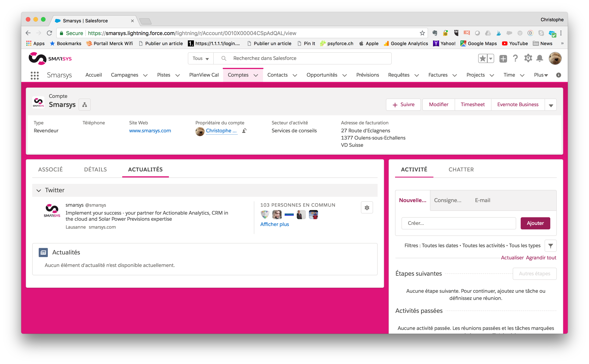Click the Suivre follow button

[x=403, y=105]
